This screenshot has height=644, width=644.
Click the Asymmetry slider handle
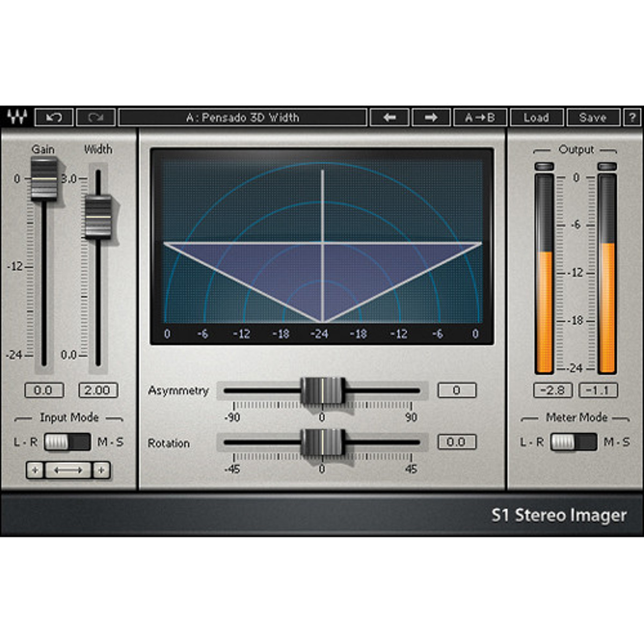pyautogui.click(x=322, y=391)
